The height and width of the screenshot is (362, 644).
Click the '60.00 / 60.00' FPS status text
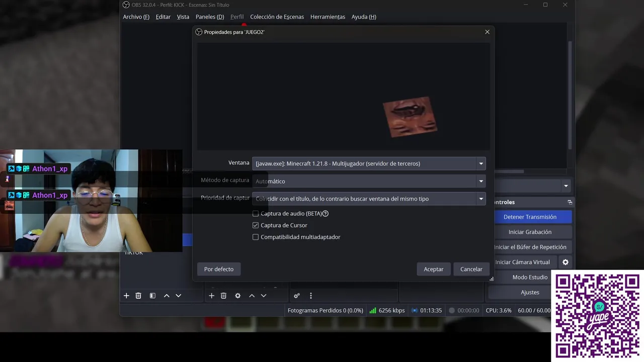point(534,310)
